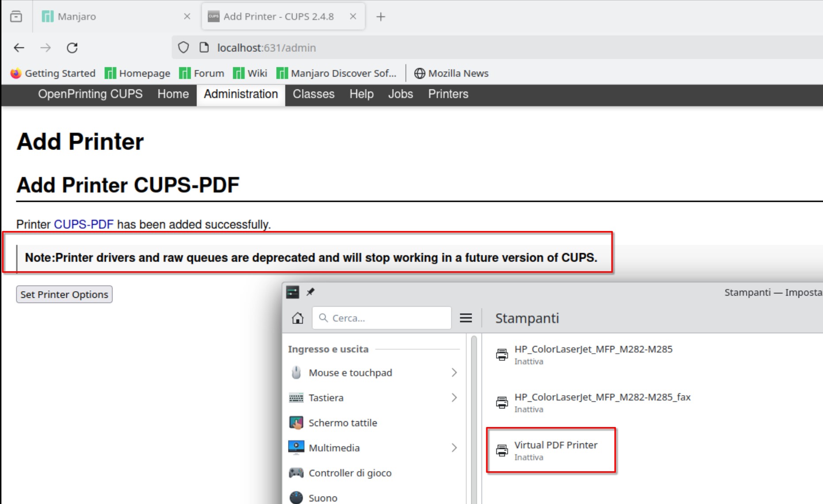Viewport: 823px width, 504px height.
Task: Open Mouse e touchpad settings
Action: (374, 373)
